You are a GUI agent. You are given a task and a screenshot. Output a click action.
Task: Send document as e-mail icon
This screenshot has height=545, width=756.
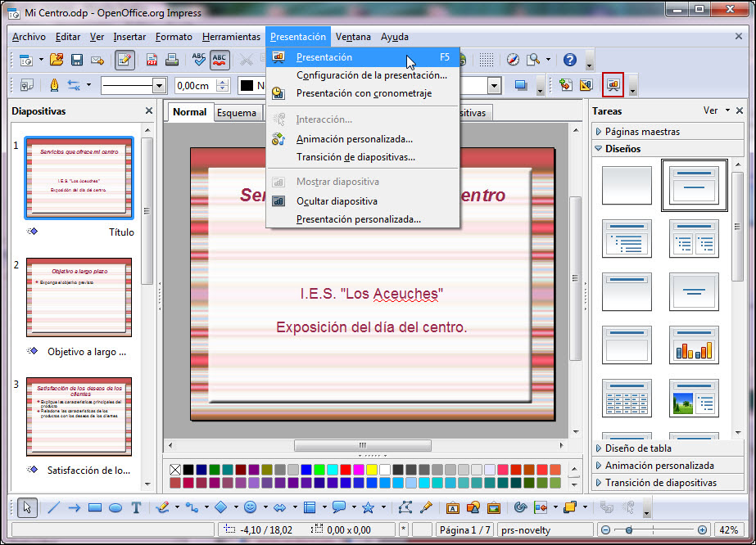click(x=97, y=61)
